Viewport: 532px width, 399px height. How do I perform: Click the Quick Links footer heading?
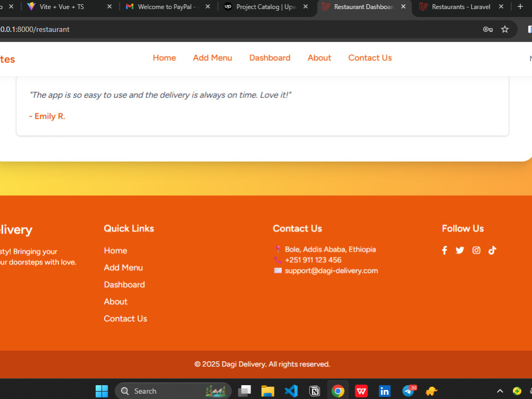coord(129,229)
